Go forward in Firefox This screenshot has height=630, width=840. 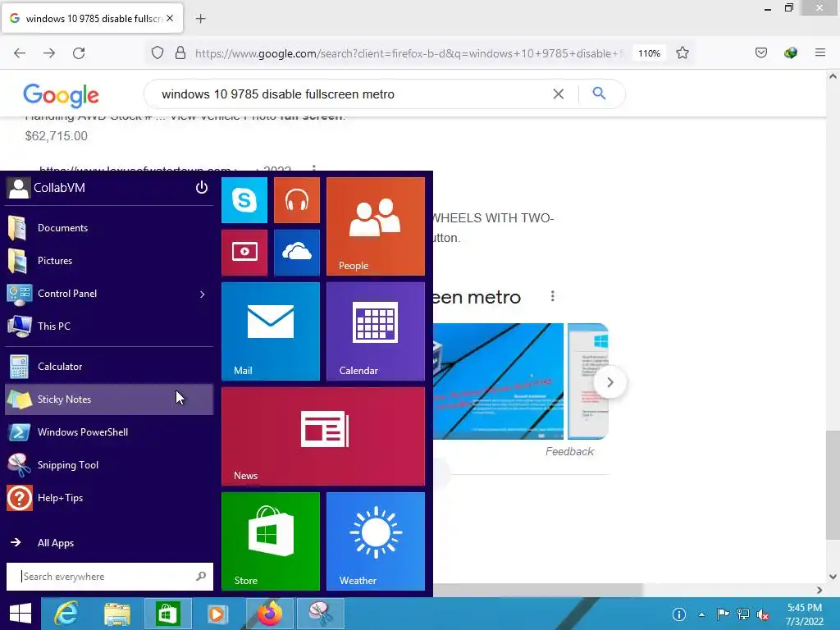coord(49,53)
